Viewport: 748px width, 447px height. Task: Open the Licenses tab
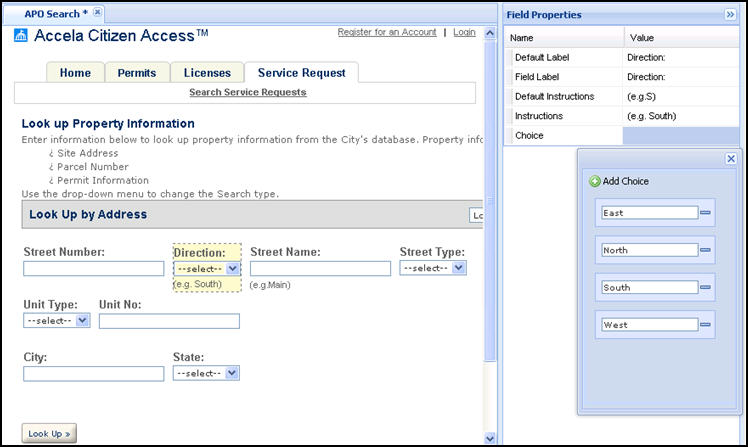207,73
